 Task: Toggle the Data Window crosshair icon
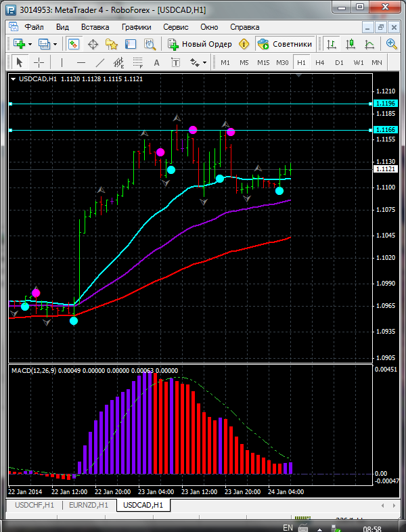[x=93, y=44]
